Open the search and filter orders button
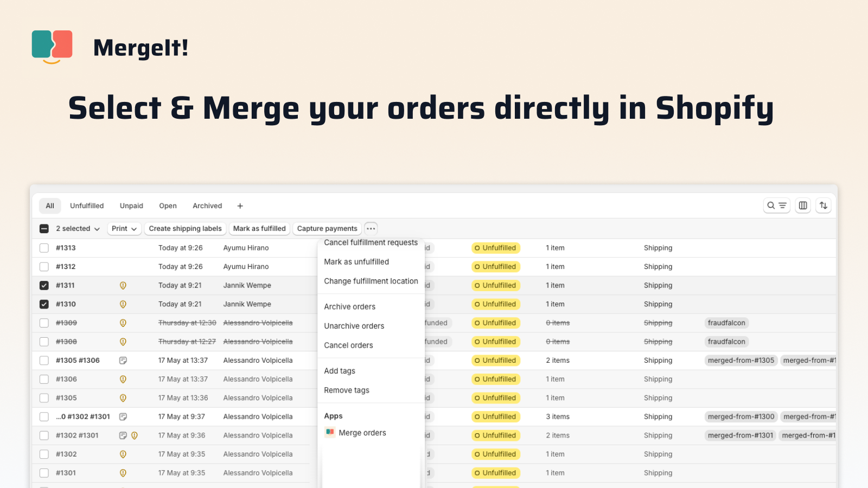Image resolution: width=868 pixels, height=488 pixels. (776, 206)
